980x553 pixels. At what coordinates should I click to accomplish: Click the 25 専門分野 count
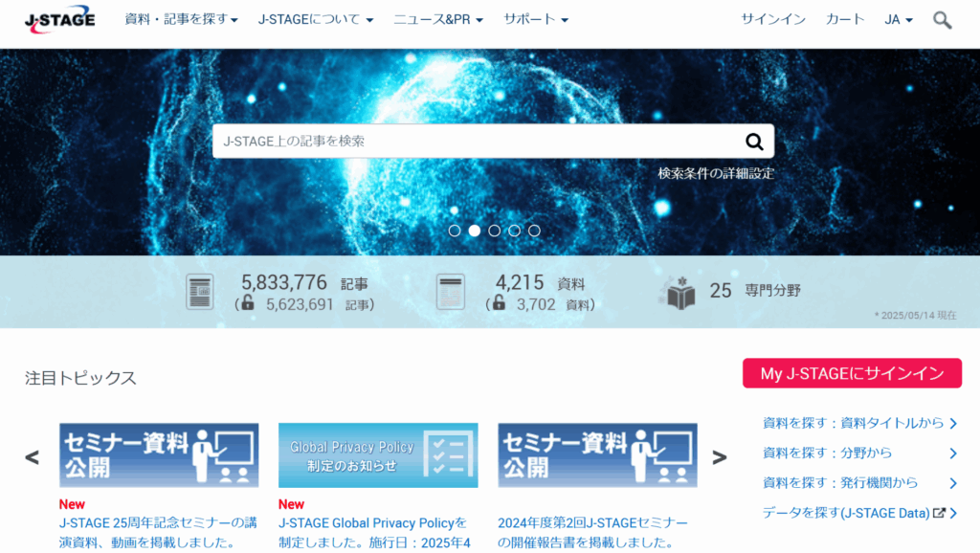tap(755, 291)
